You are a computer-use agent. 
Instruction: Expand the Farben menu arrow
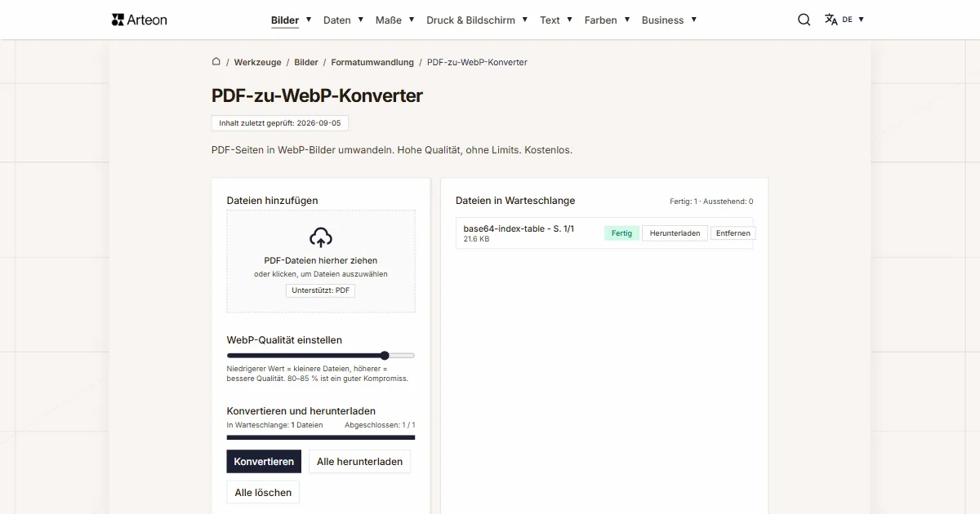pyautogui.click(x=626, y=19)
